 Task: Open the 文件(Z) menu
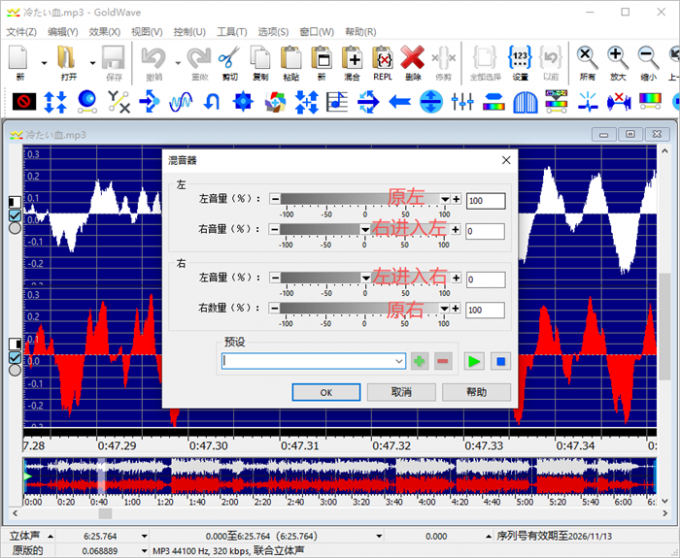pyautogui.click(x=21, y=32)
